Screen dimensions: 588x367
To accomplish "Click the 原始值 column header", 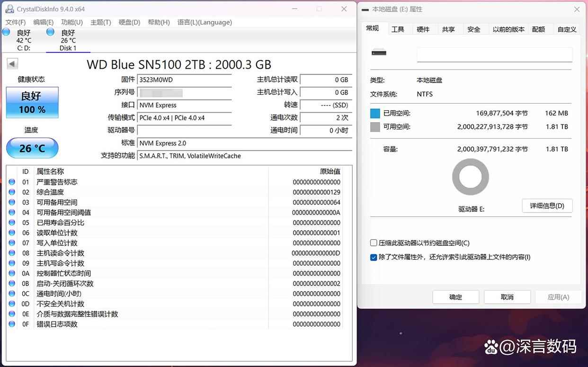I will 330,171.
